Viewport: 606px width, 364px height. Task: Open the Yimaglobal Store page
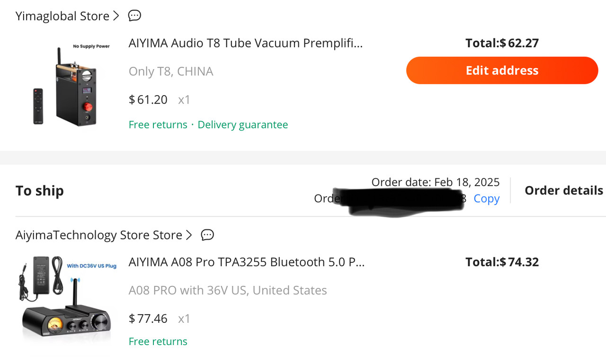(62, 16)
